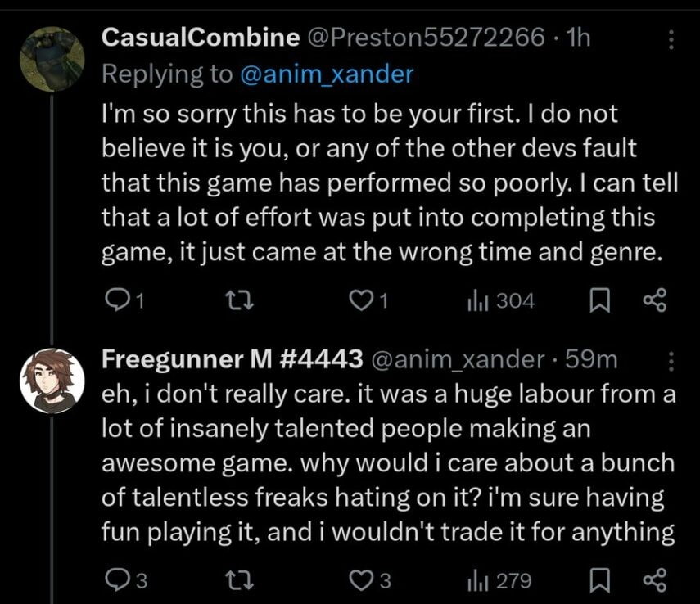The height and width of the screenshot is (604, 700).
Task: Open the @Preston55272266 handle
Action: tap(425, 38)
